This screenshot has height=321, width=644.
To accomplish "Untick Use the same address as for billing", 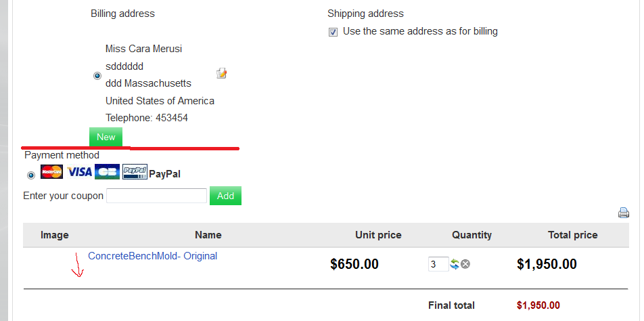I will click(x=333, y=32).
